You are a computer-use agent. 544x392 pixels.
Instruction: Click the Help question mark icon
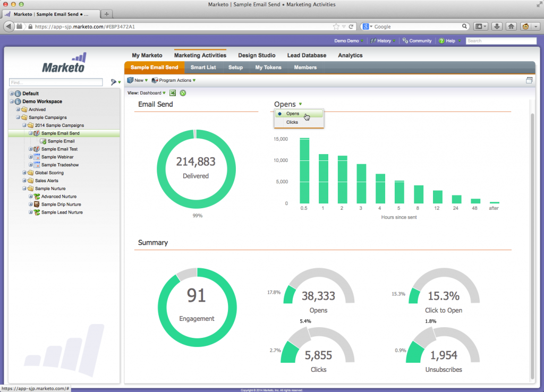click(441, 41)
